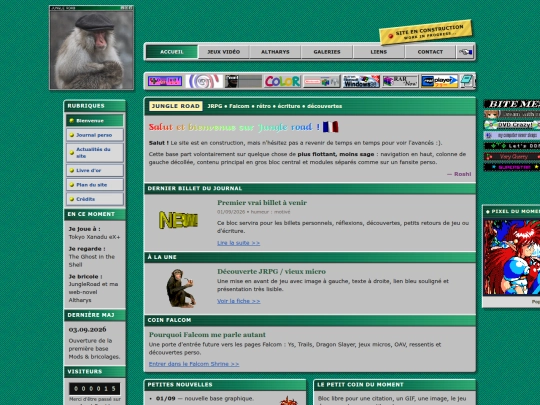
Task: Click the "— Roshi" signature
Action: (459, 174)
